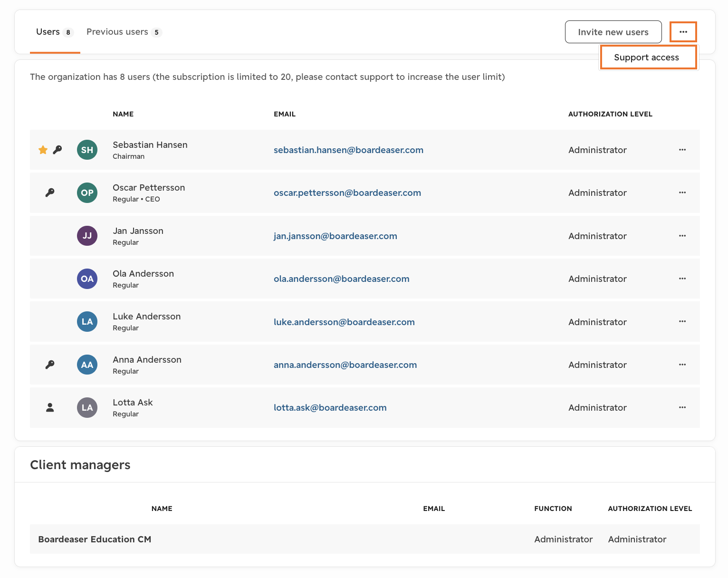Click Ola Andersson's OA avatar
This screenshot has width=728, height=578.
[87, 279]
